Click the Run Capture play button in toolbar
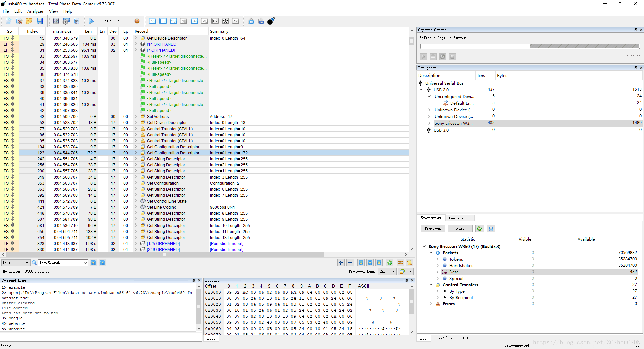 pos(91,21)
